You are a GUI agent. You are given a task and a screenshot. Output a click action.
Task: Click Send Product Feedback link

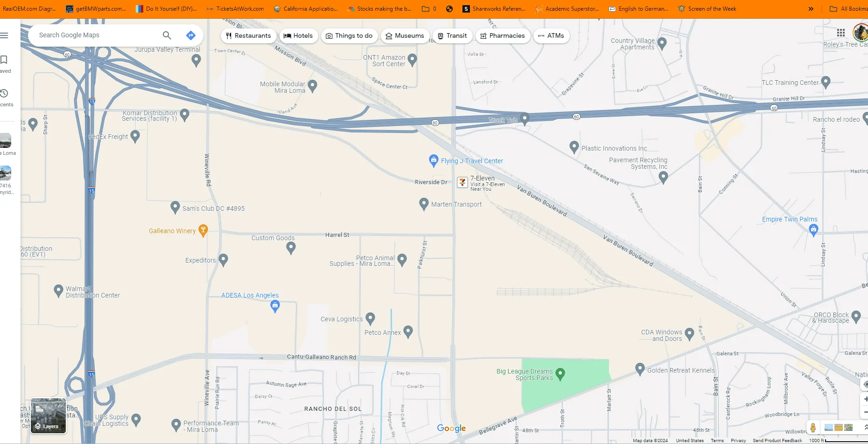coord(777,440)
